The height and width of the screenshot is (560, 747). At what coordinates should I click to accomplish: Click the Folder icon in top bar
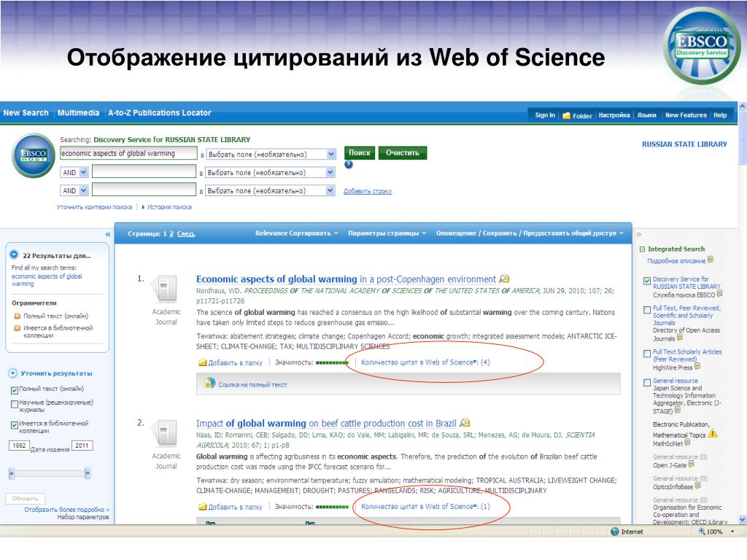pos(566,116)
